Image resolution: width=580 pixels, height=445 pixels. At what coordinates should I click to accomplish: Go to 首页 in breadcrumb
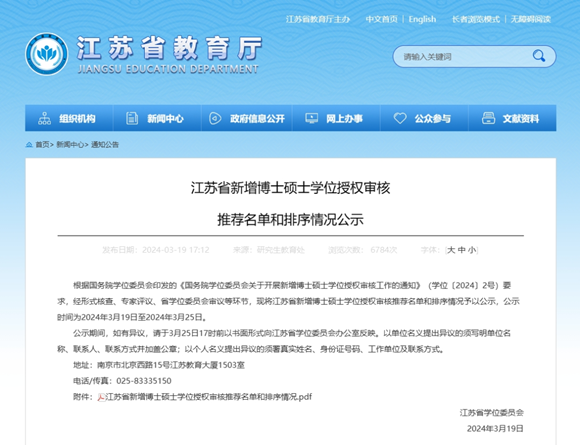click(x=42, y=145)
